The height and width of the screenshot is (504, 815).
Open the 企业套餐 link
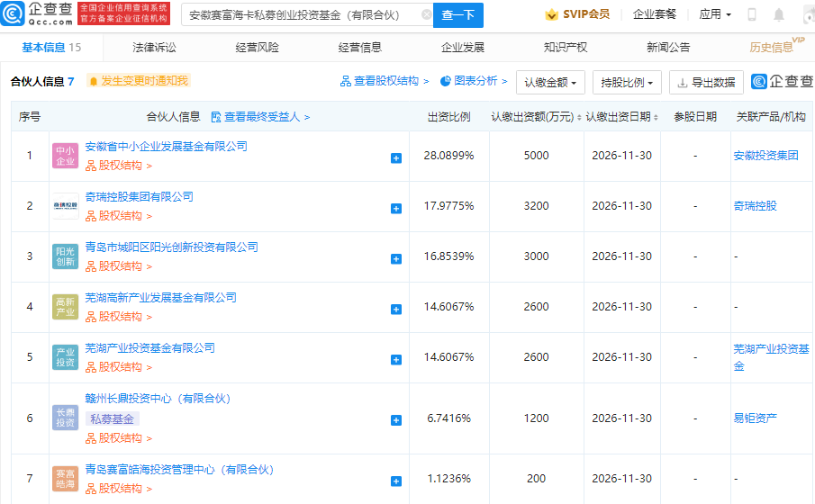[655, 14]
